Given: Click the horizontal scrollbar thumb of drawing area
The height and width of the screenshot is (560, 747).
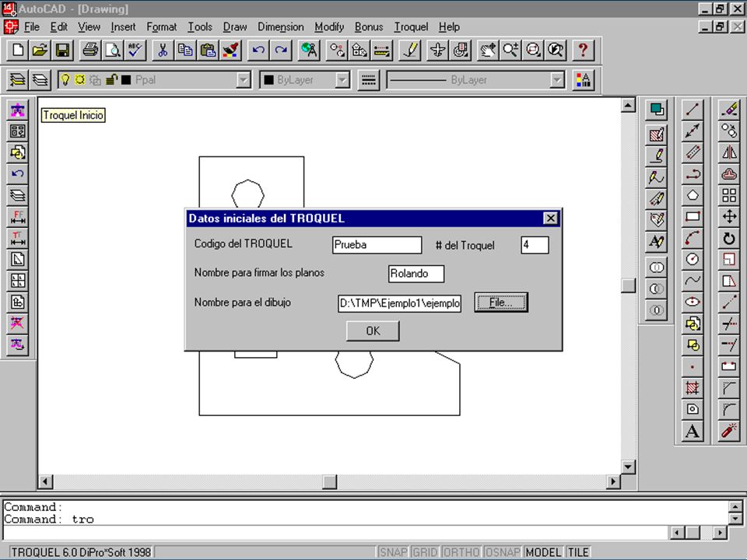Looking at the screenshot, I should (x=329, y=481).
